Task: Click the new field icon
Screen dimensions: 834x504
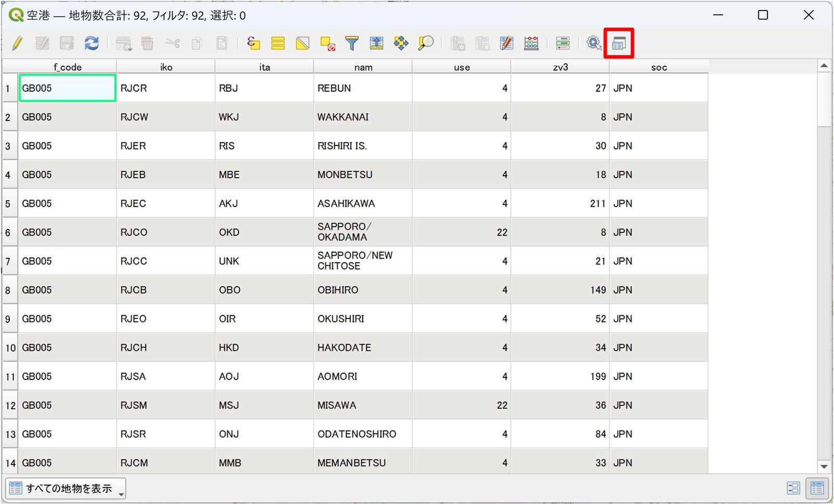Action: pos(458,43)
